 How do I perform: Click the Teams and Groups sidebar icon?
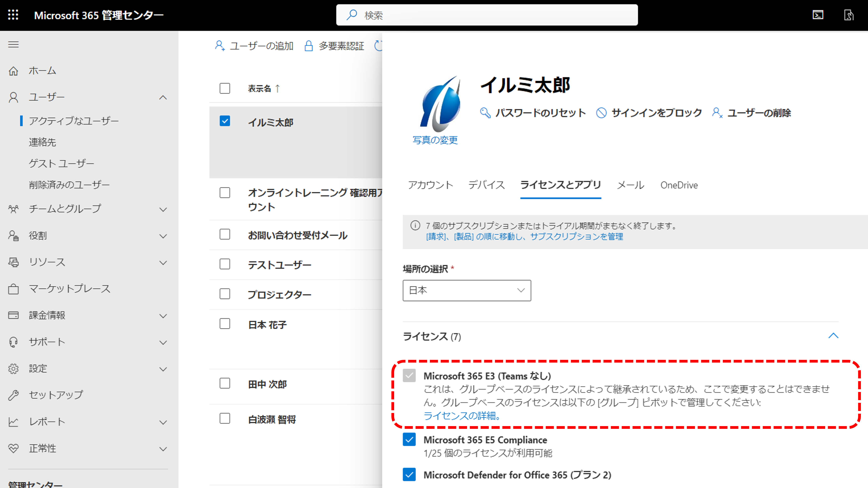click(13, 209)
